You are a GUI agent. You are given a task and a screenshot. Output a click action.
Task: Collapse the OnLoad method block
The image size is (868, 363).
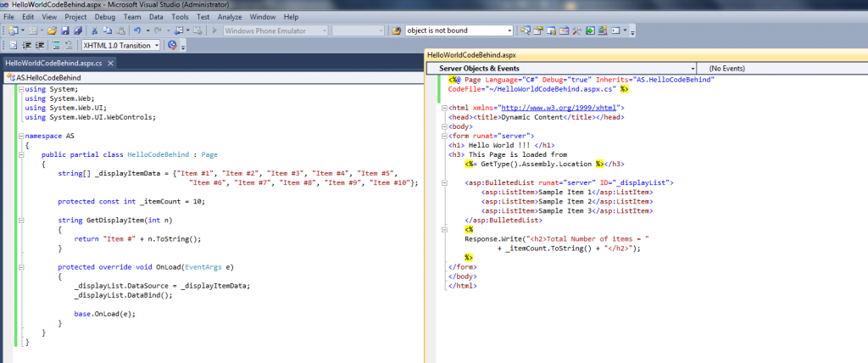tap(21, 267)
